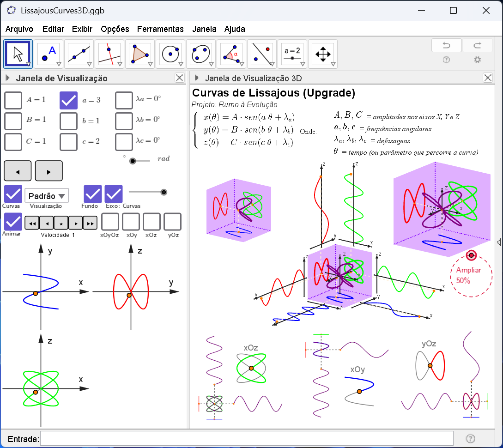Expand the Janela de Visualização 3D header arrow
The height and width of the screenshot is (448, 503).
click(x=197, y=78)
